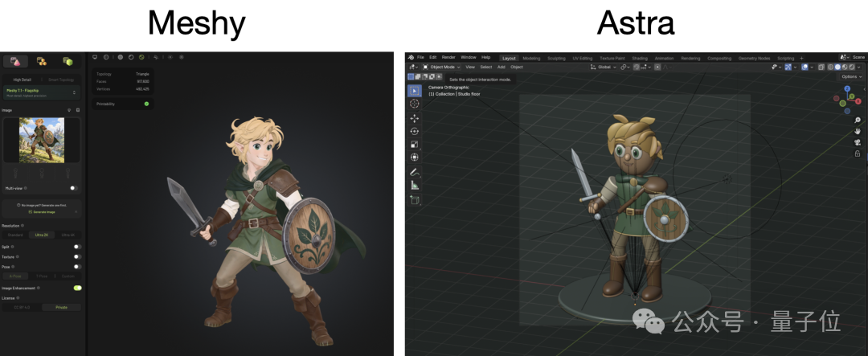The height and width of the screenshot is (356, 868).
Task: Disable the Image Enhancement switch
Action: (77, 288)
